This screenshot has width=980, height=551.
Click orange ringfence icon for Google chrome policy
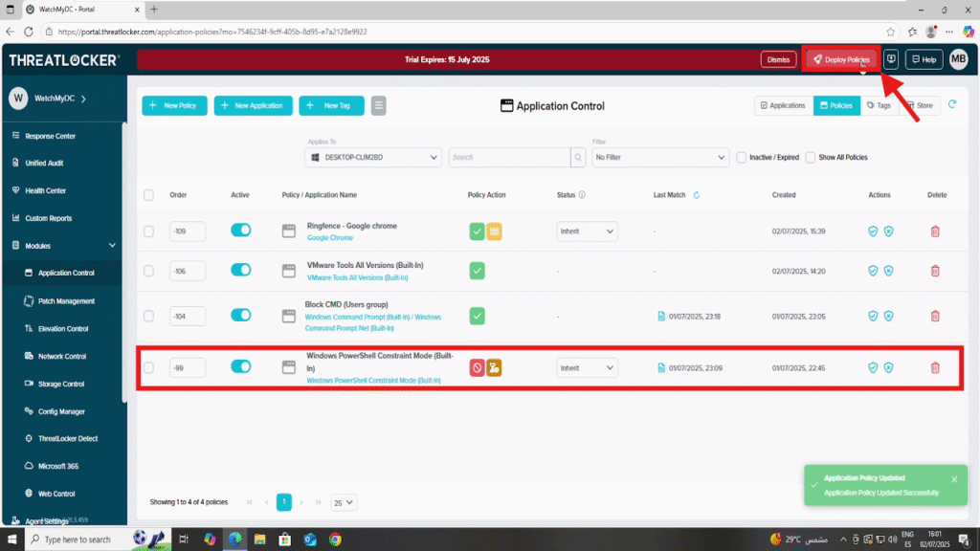(x=495, y=231)
